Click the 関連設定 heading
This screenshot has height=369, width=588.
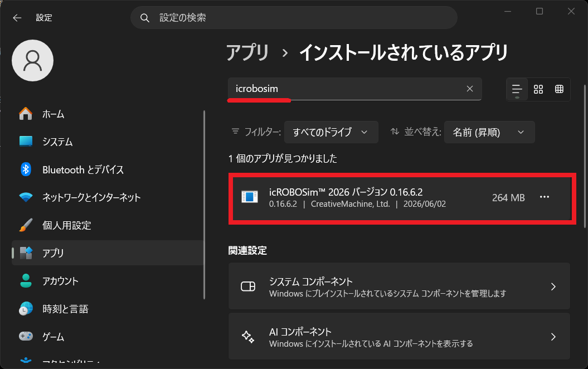click(x=247, y=250)
